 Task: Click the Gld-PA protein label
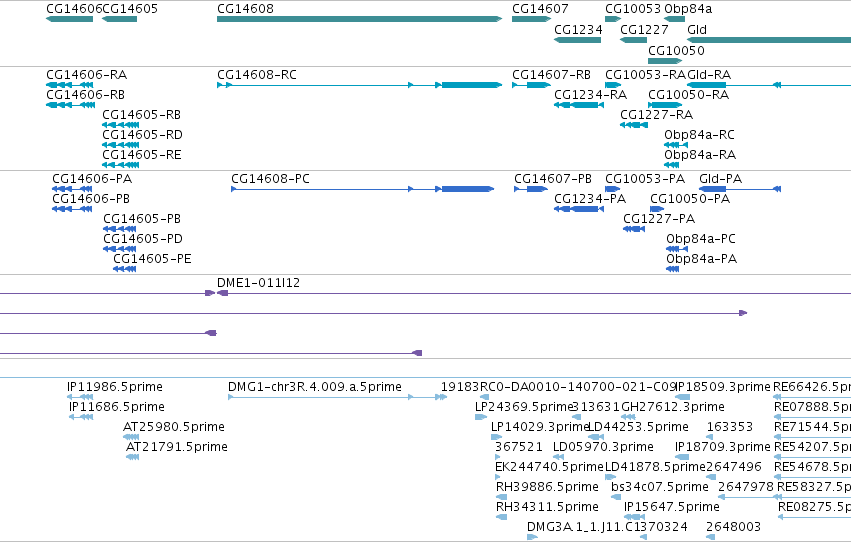point(721,179)
